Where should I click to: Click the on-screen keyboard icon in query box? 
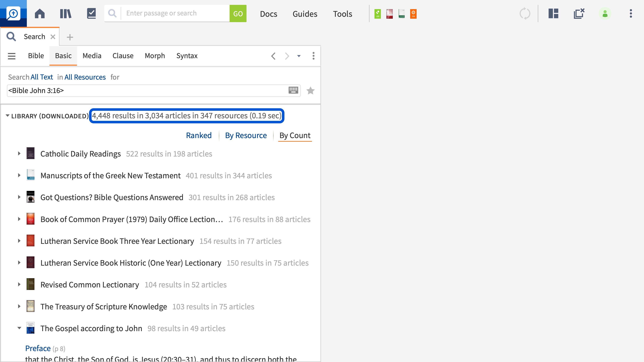pyautogui.click(x=293, y=90)
